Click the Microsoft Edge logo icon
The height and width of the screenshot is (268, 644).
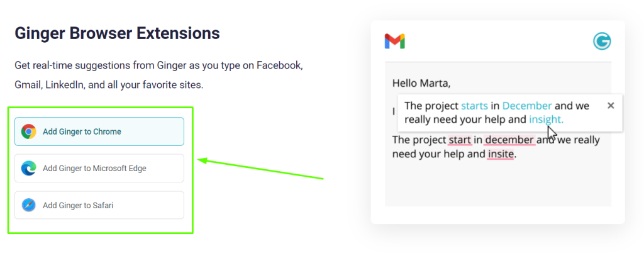coord(28,168)
